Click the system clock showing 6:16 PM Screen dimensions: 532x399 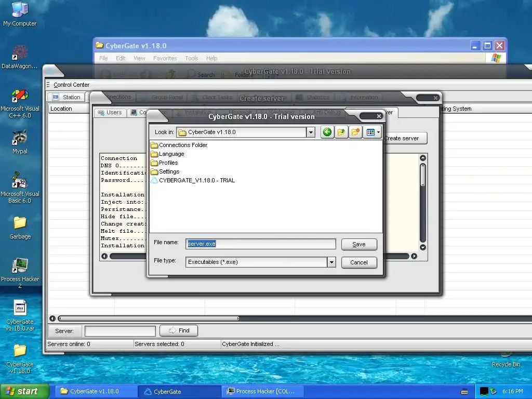point(512,391)
